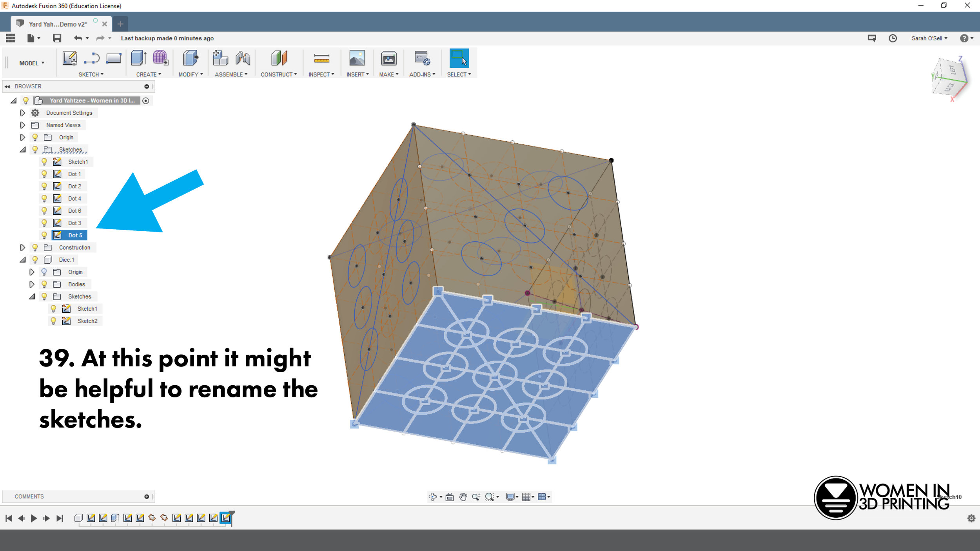Image resolution: width=980 pixels, height=551 pixels.
Task: Open the CONSTRUCT menu
Action: (x=279, y=74)
